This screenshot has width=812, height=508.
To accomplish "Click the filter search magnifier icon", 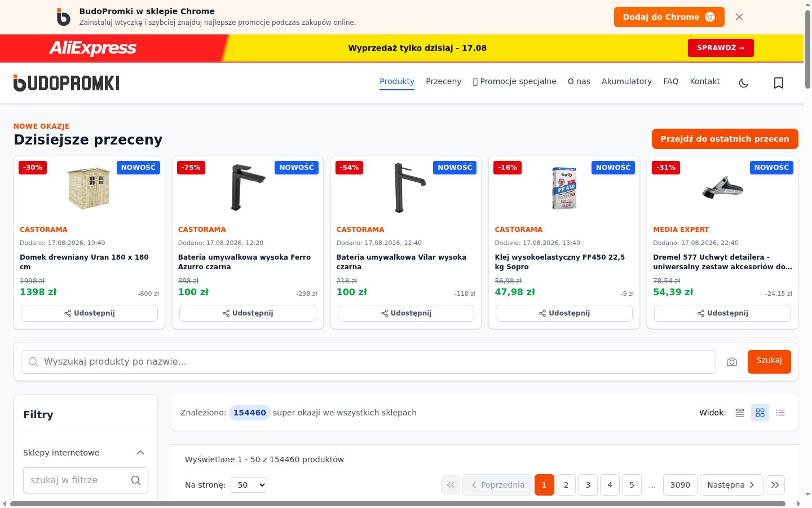I will coord(135,480).
